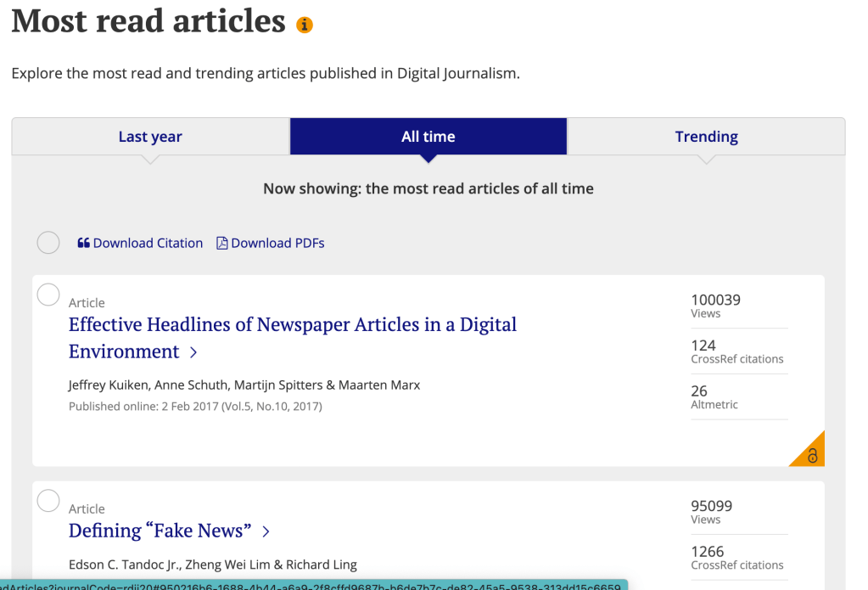Click the orange info icon beside heading
The height and width of the screenshot is (590, 868).
(305, 25)
